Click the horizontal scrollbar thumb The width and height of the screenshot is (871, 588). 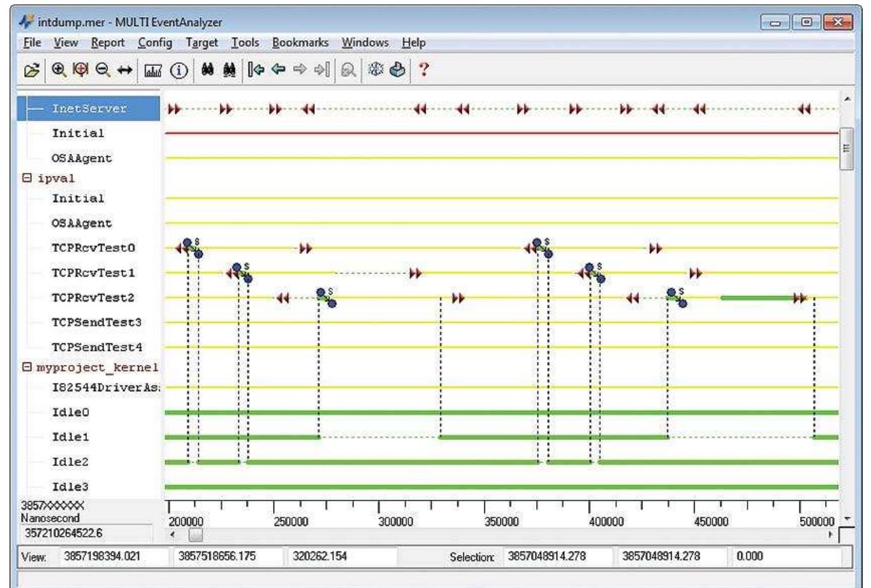[x=196, y=535]
